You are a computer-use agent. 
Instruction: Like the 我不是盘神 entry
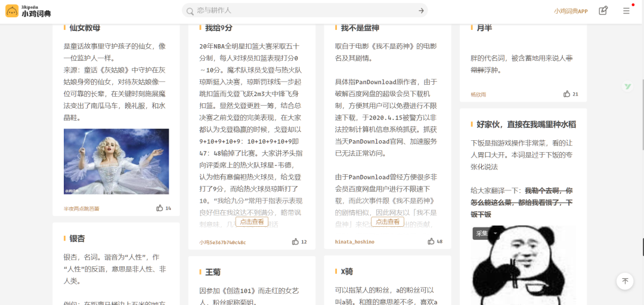coord(431,242)
